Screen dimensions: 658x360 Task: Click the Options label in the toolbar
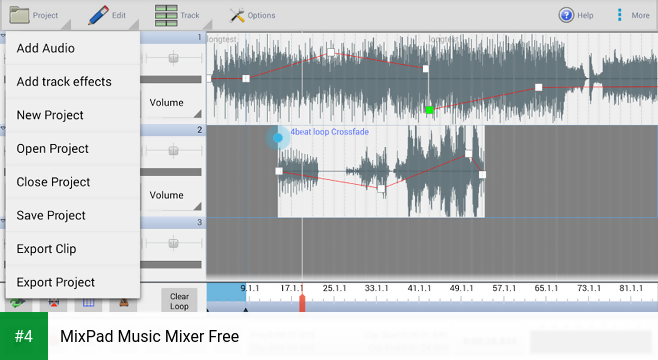point(261,16)
